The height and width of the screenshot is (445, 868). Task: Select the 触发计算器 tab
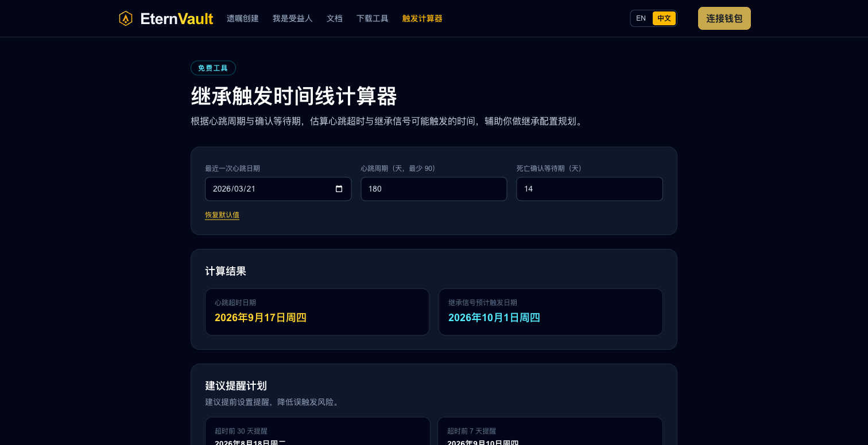click(423, 18)
